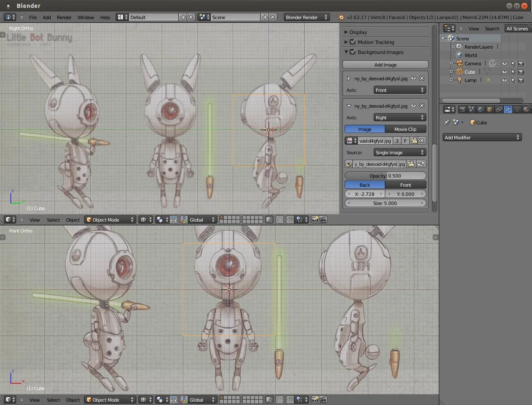Open the Info editor type selector icon
532x405 pixels.
(x=10, y=17)
